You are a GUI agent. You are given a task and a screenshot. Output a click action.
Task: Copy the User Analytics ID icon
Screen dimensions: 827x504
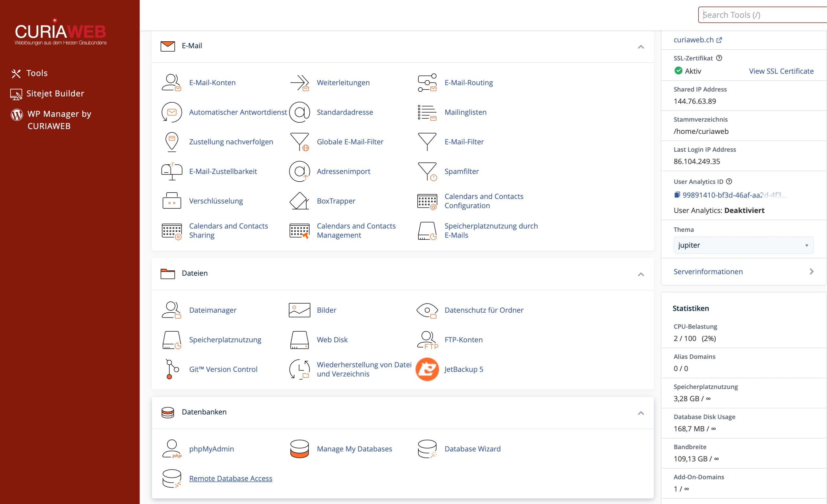[x=677, y=195]
